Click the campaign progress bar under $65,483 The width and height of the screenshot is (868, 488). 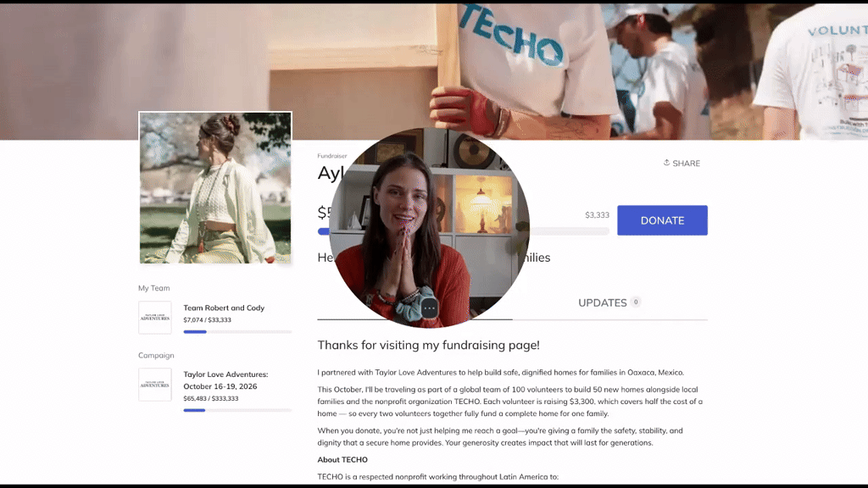(x=237, y=411)
